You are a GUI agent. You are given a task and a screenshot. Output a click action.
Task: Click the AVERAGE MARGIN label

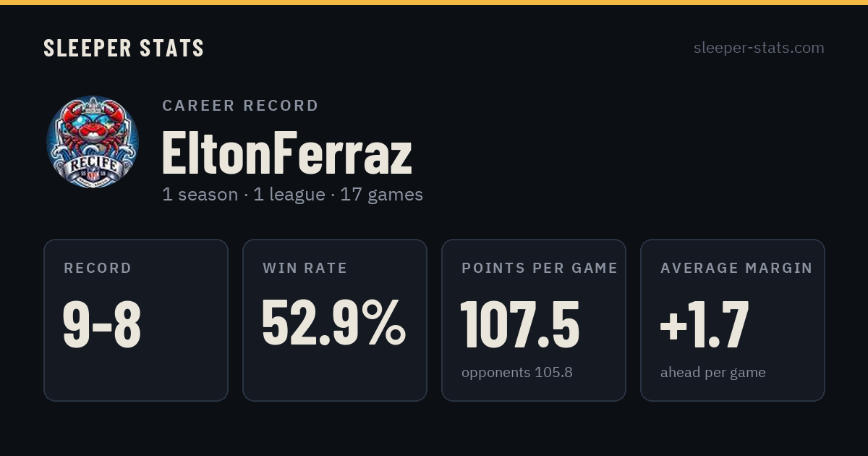(736, 269)
